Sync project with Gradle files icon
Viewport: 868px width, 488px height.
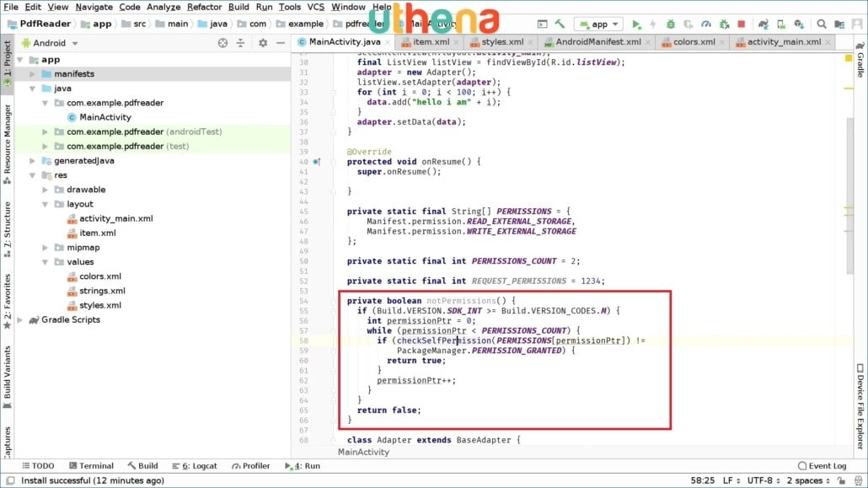tap(764, 24)
